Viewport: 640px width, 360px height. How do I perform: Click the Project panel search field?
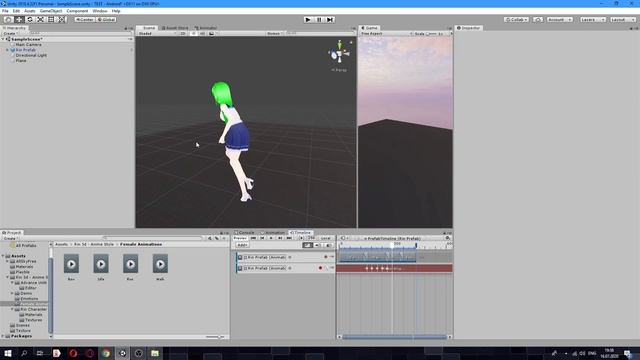click(153, 238)
